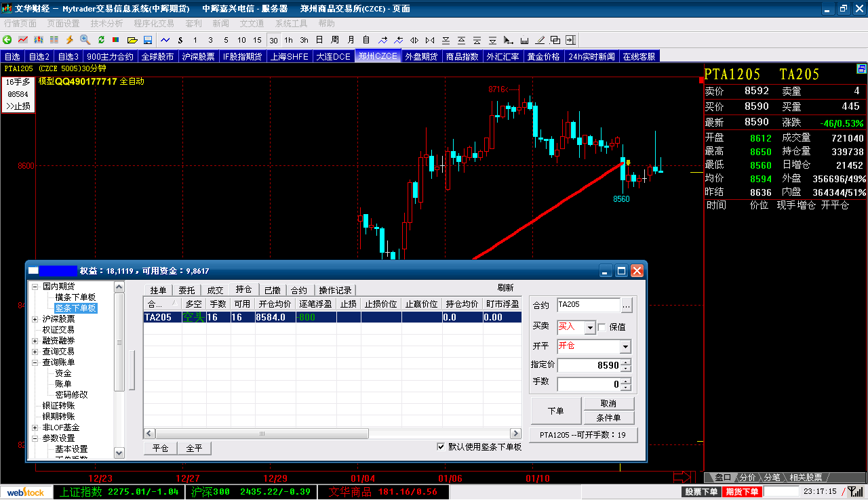The image size is (868, 500).
Task: Switch chart to 1h period
Action: [289, 40]
